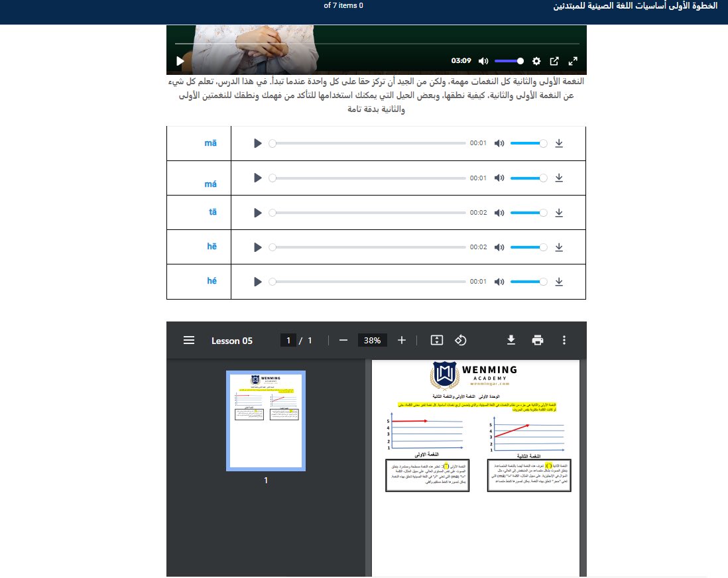Mute the mā audio row

pos(499,143)
